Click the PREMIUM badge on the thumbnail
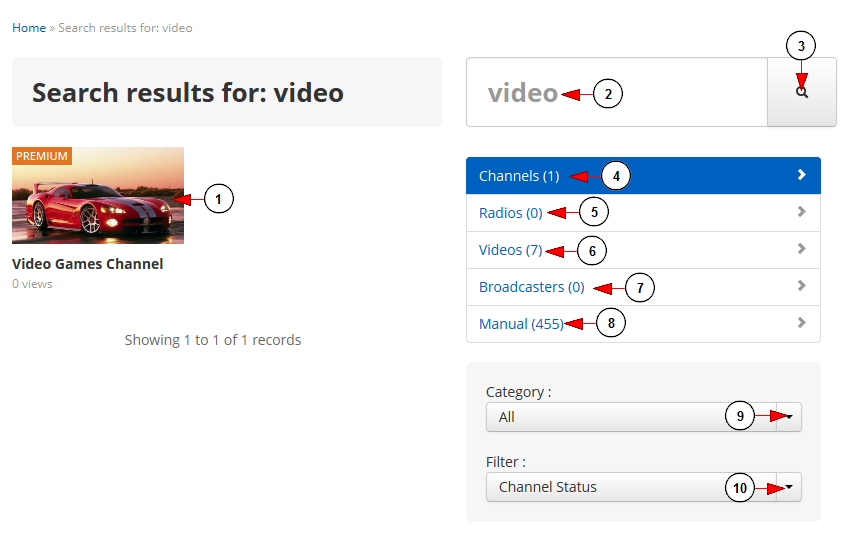Viewport: 841px width, 551px height. 42,156
